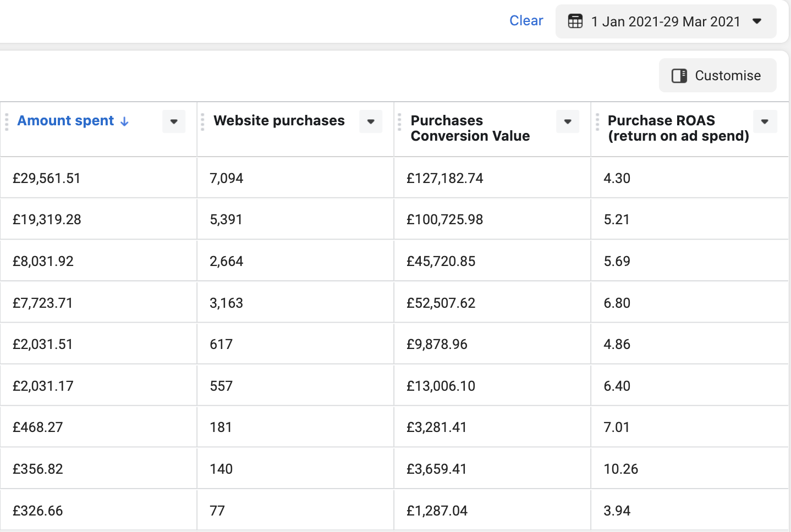Click drag handle of Purchases Conversion Value column
Screen dimensions: 791x532
(x=399, y=121)
